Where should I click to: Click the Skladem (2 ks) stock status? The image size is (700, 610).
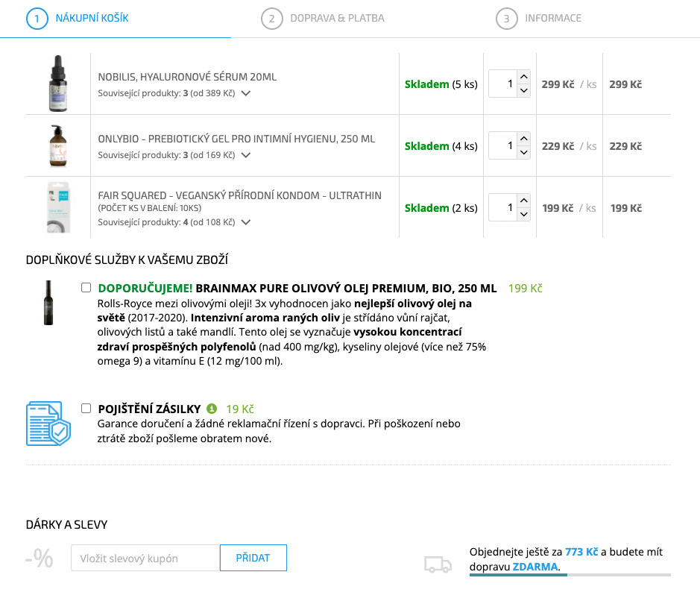click(441, 208)
